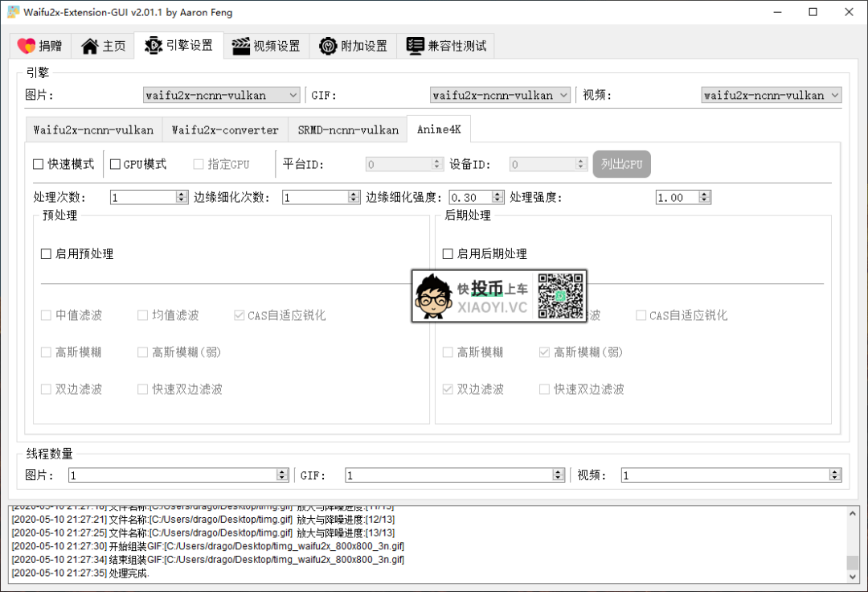Click the heart icon on the 捐赠 tab

pyautogui.click(x=25, y=46)
